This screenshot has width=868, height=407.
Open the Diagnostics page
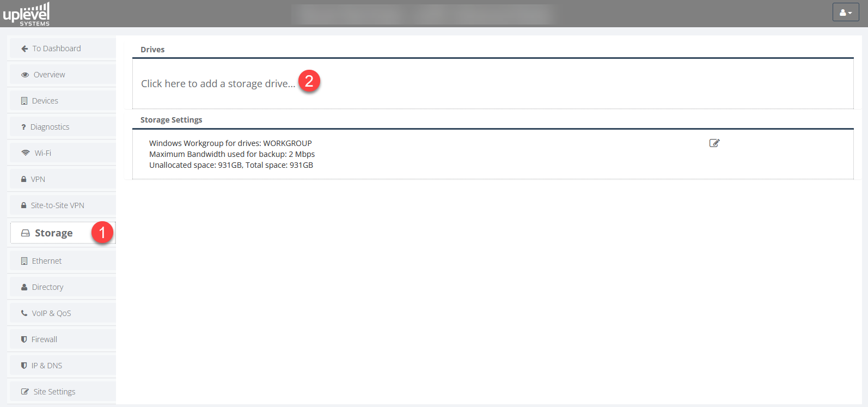(x=62, y=127)
